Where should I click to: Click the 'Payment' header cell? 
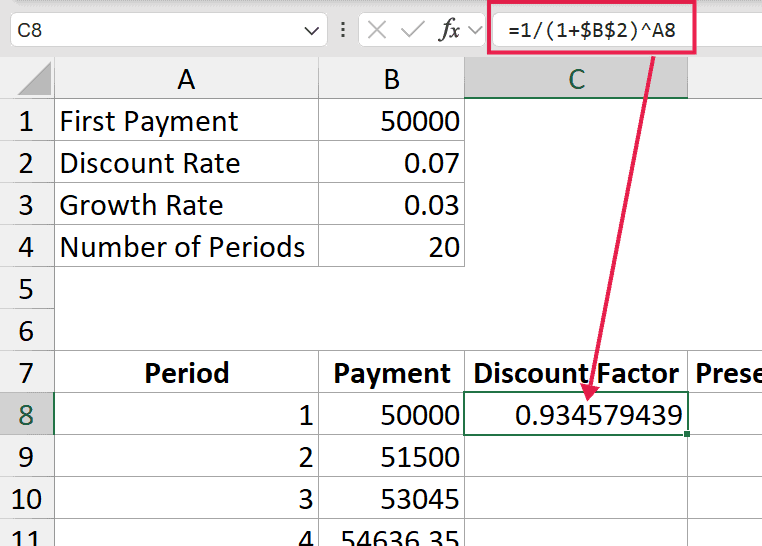392,372
